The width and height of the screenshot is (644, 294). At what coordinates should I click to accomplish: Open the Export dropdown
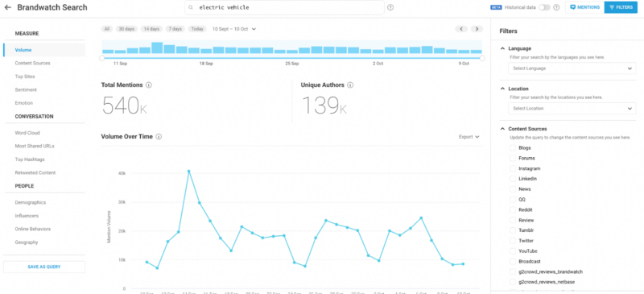coord(469,136)
